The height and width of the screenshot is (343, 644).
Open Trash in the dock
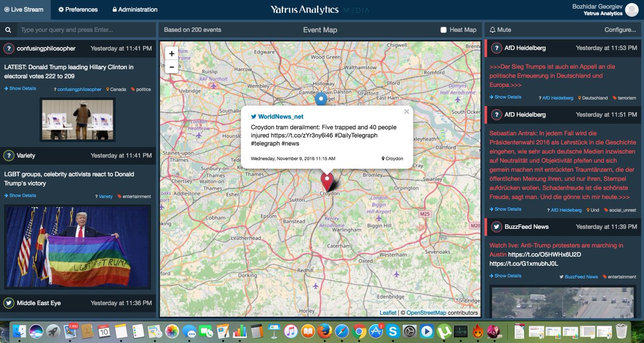(621, 331)
